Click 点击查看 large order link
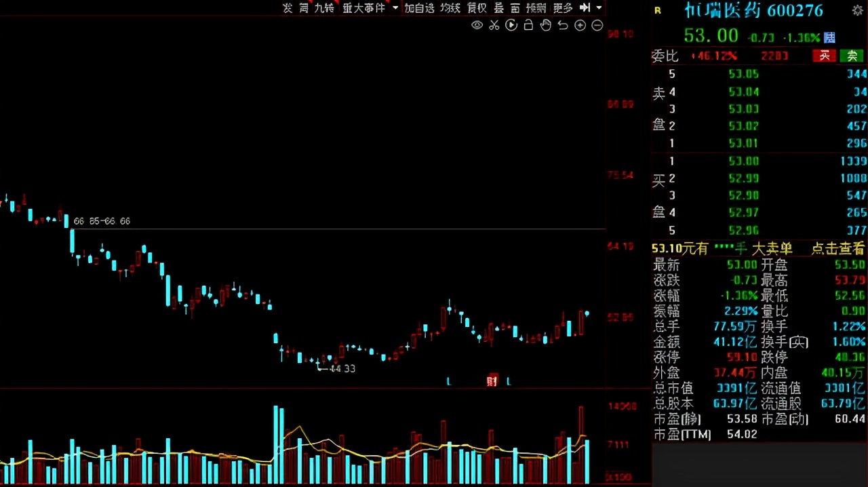The image size is (868, 487). tap(838, 249)
